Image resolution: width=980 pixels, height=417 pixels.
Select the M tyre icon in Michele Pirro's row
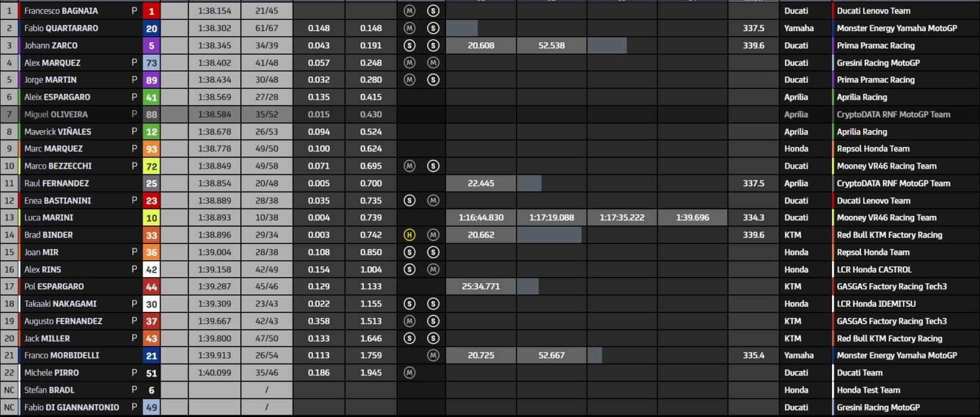click(x=409, y=373)
